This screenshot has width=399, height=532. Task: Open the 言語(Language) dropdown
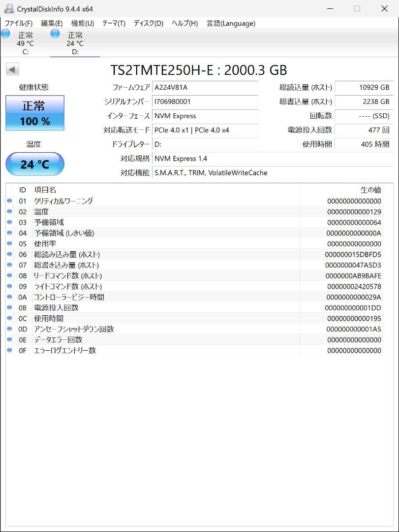coord(230,23)
